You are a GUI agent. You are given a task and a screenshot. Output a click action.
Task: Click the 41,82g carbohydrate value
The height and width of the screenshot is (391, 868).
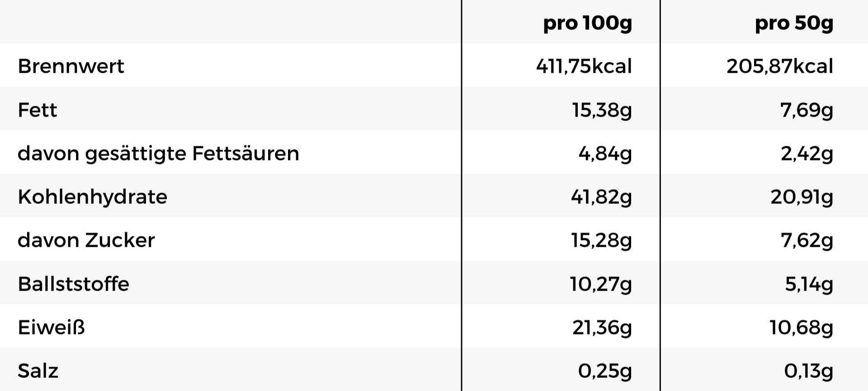click(601, 198)
